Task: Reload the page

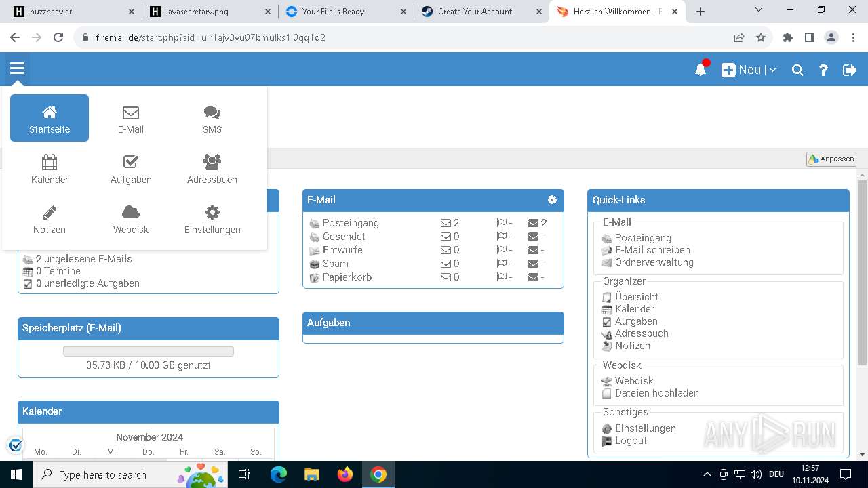Action: click(58, 37)
